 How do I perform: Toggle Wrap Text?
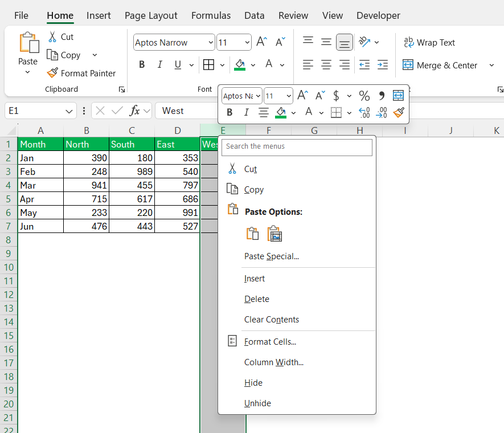pyautogui.click(x=429, y=42)
